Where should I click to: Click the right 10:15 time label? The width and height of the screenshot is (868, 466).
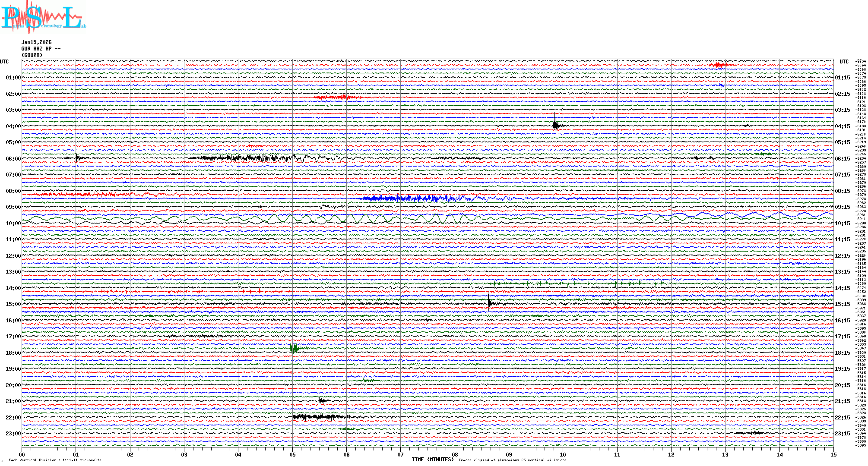pos(842,224)
